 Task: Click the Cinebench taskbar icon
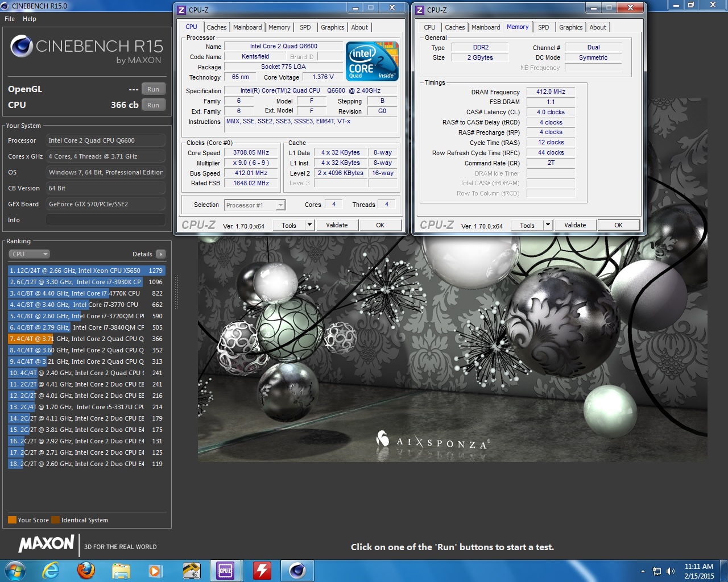point(297,570)
